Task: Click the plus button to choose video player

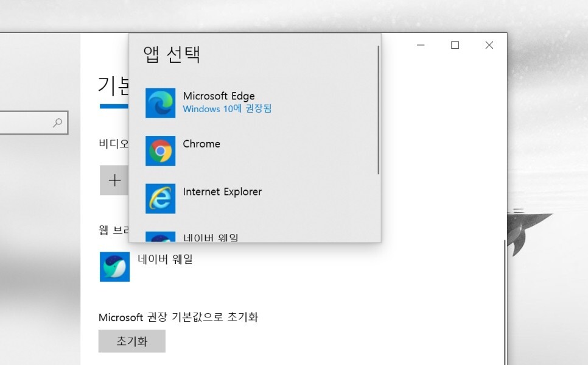Action: [114, 180]
